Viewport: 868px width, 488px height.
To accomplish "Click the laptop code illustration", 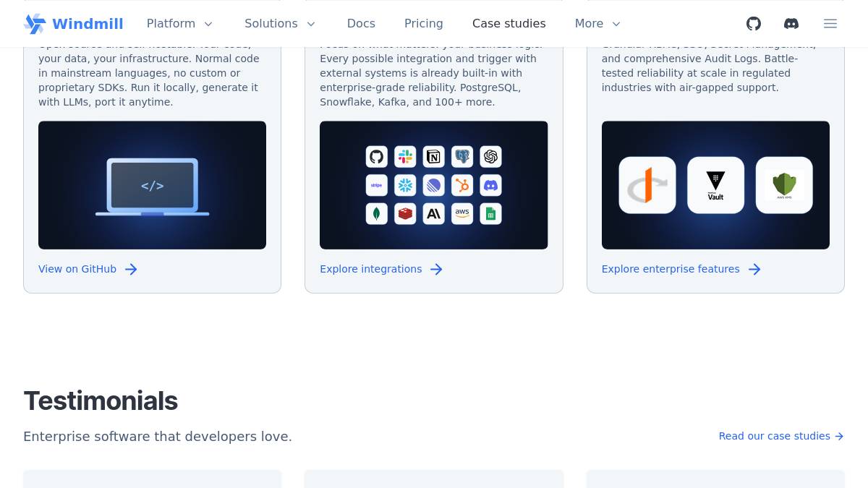I will coord(152,185).
